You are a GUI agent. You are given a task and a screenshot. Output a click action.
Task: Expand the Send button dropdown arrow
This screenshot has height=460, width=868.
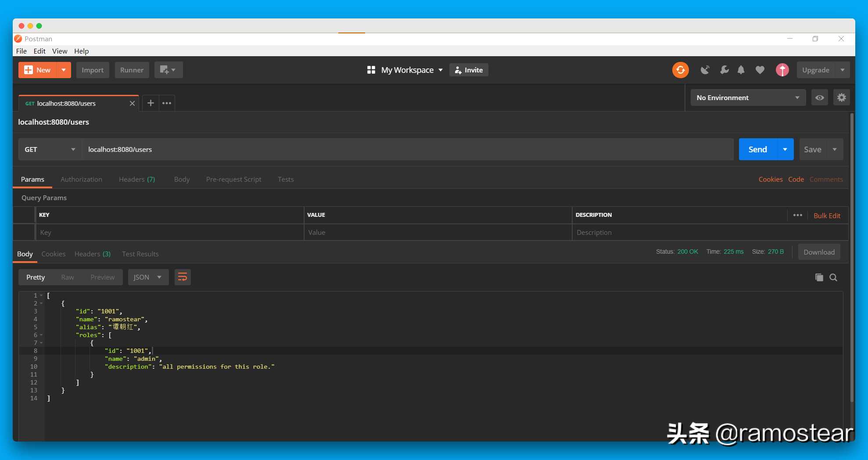pos(785,149)
